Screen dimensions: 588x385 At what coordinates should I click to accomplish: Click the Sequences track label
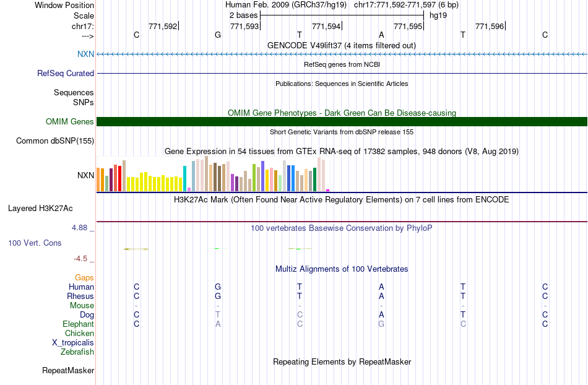[x=74, y=92]
